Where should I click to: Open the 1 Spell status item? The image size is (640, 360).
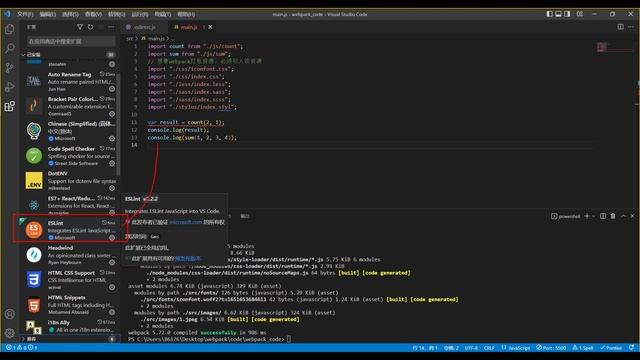click(x=583, y=348)
